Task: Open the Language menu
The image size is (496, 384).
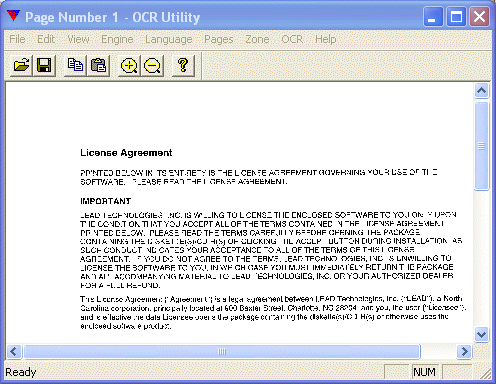Action: point(169,39)
